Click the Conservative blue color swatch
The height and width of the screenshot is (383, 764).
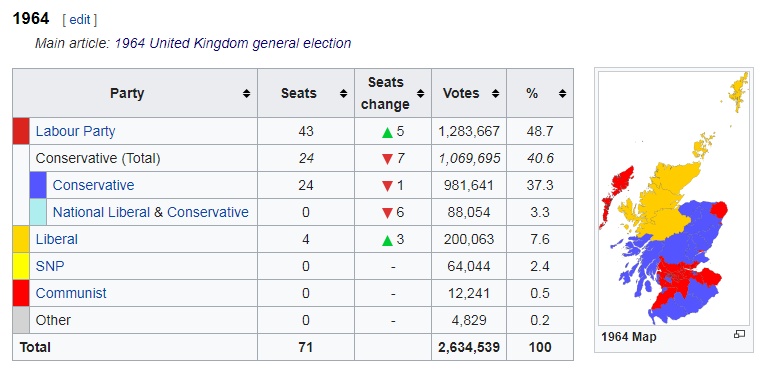(x=38, y=185)
